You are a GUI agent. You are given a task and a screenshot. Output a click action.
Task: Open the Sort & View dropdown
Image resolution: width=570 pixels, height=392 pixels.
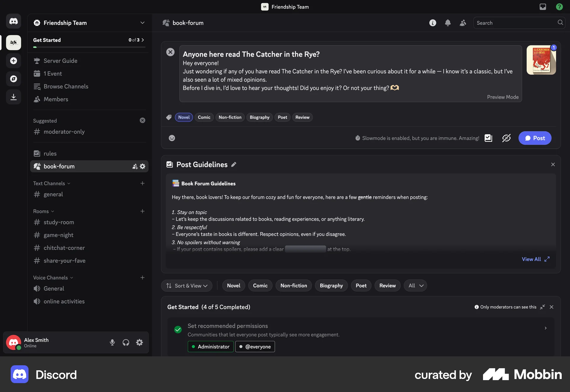click(x=186, y=285)
